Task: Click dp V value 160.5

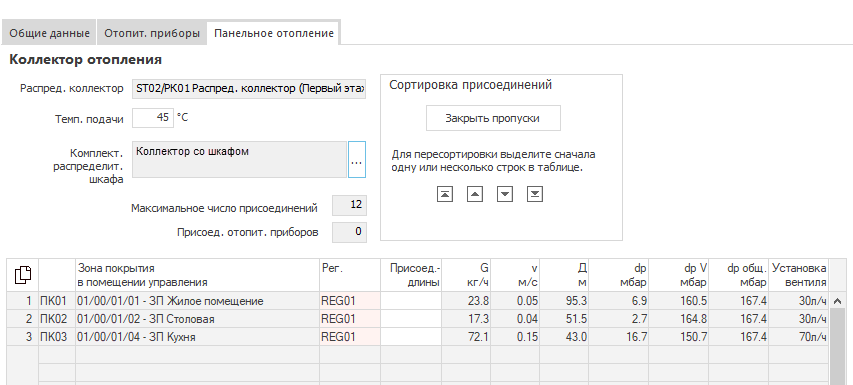Action: [x=679, y=301]
